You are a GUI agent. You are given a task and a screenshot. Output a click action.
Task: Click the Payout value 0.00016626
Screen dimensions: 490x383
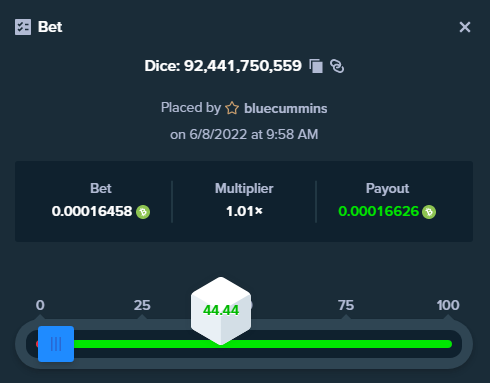pos(378,211)
